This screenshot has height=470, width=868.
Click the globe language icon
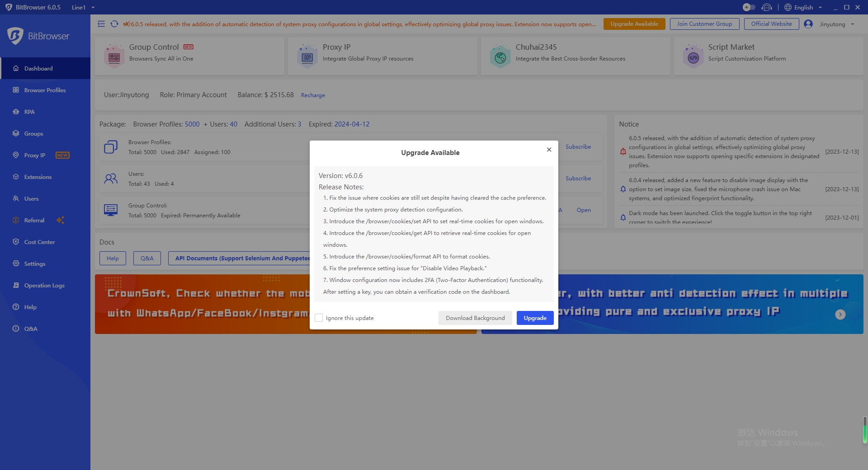click(788, 7)
